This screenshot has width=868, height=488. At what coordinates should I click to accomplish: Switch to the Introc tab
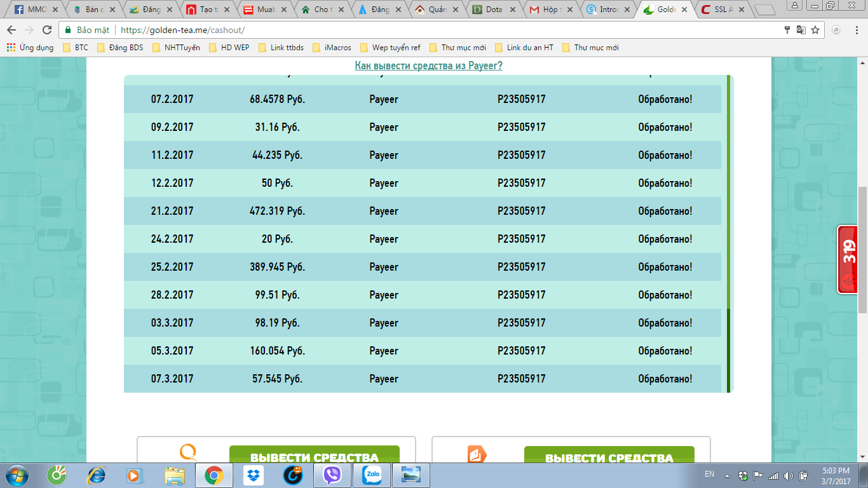click(609, 10)
